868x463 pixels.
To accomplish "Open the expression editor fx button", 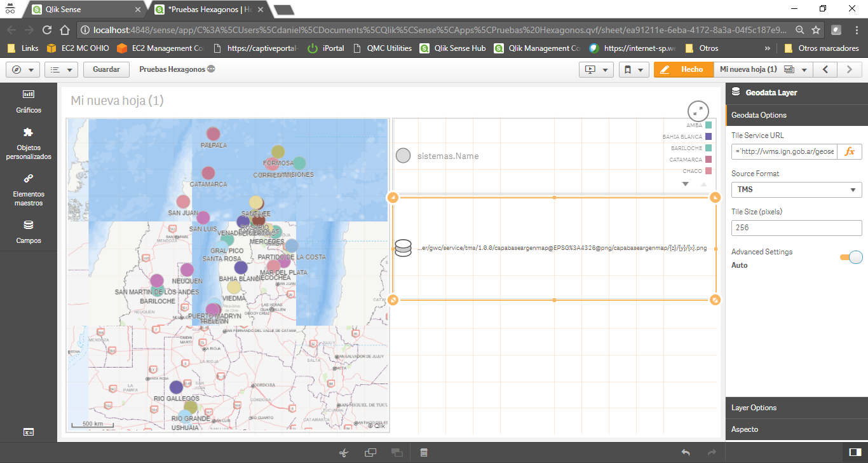I will (x=850, y=152).
